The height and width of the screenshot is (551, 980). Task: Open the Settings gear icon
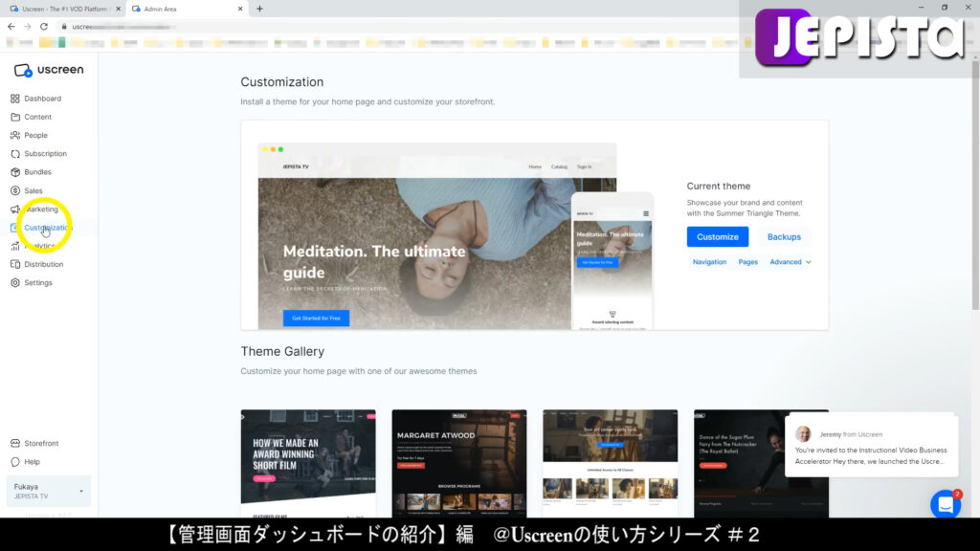15,283
